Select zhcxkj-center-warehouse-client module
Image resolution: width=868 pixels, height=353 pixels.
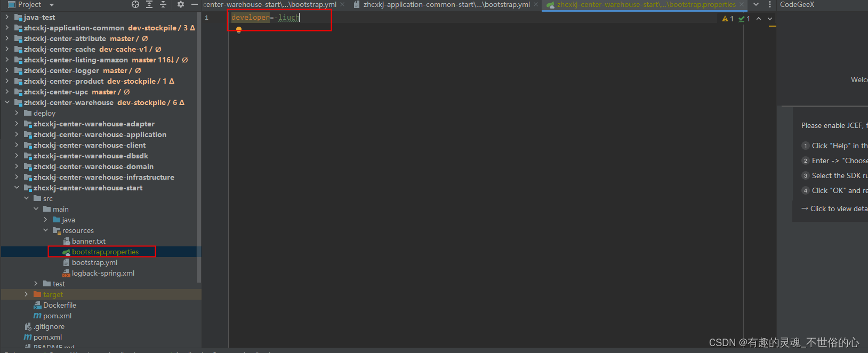(x=90, y=145)
